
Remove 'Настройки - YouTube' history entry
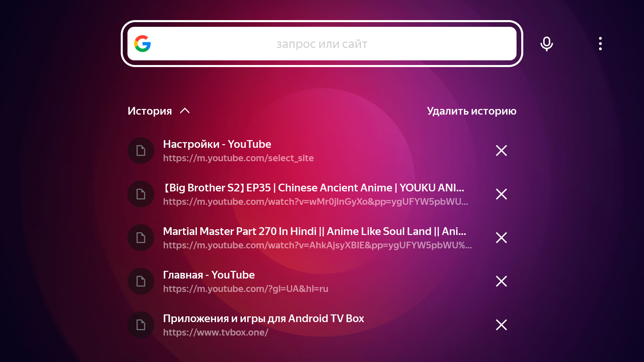501,150
